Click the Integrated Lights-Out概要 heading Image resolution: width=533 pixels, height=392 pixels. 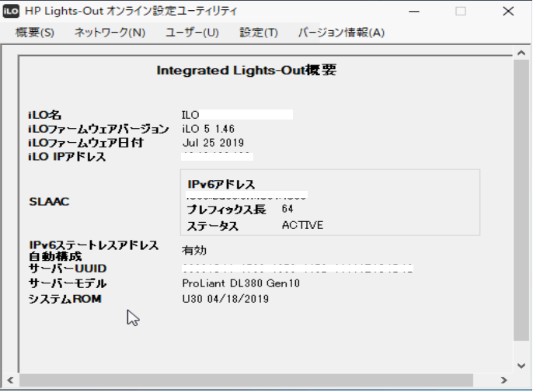246,71
